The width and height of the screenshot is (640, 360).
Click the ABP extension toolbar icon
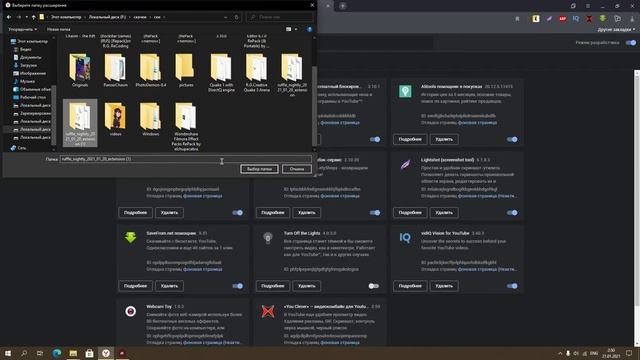[562, 18]
